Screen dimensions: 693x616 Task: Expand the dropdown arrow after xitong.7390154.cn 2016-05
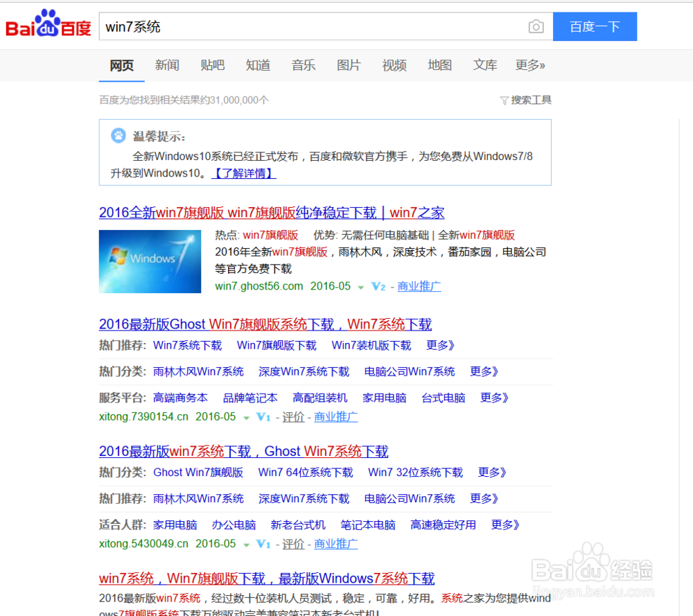246,418
